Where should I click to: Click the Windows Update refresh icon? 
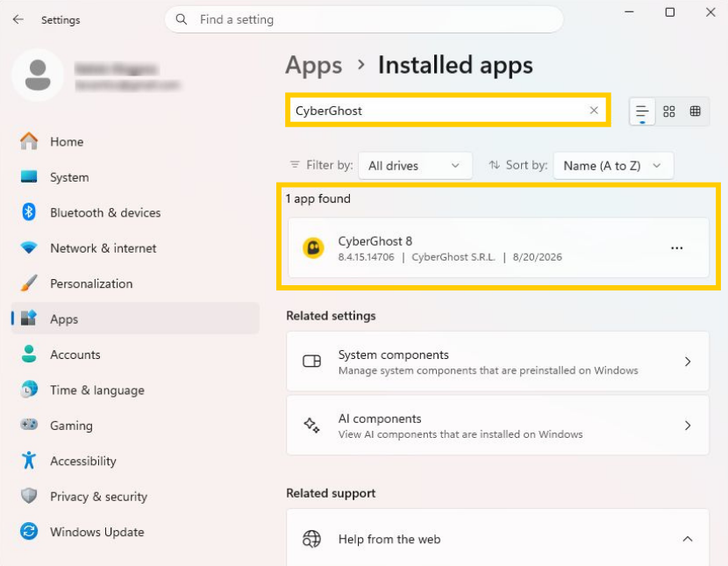(x=29, y=531)
